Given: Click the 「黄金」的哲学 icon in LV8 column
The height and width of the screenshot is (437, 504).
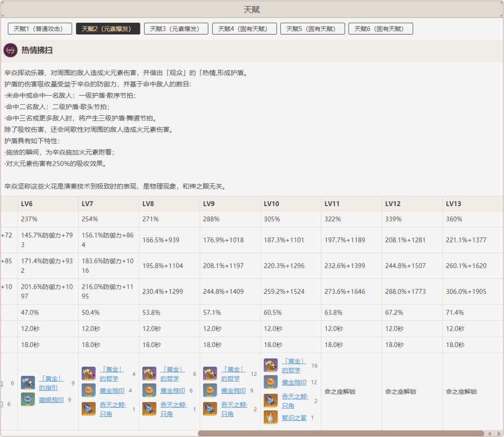Looking at the screenshot, I should (x=149, y=374).
